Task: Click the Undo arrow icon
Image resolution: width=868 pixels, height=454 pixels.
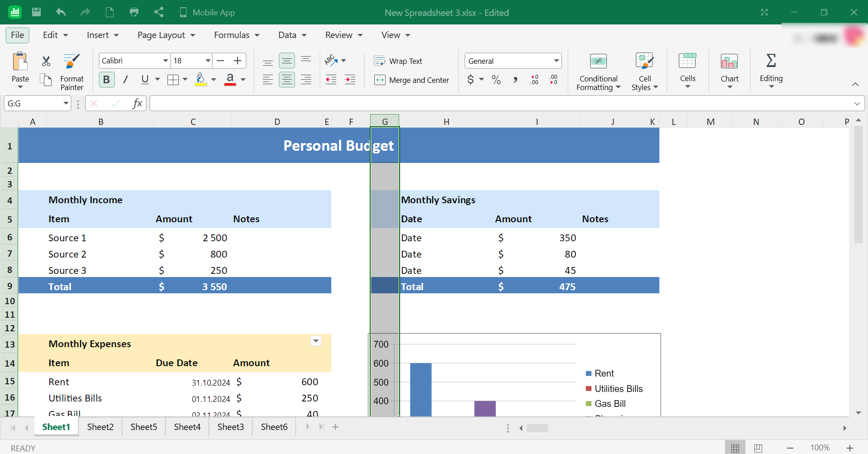Action: 61,12
